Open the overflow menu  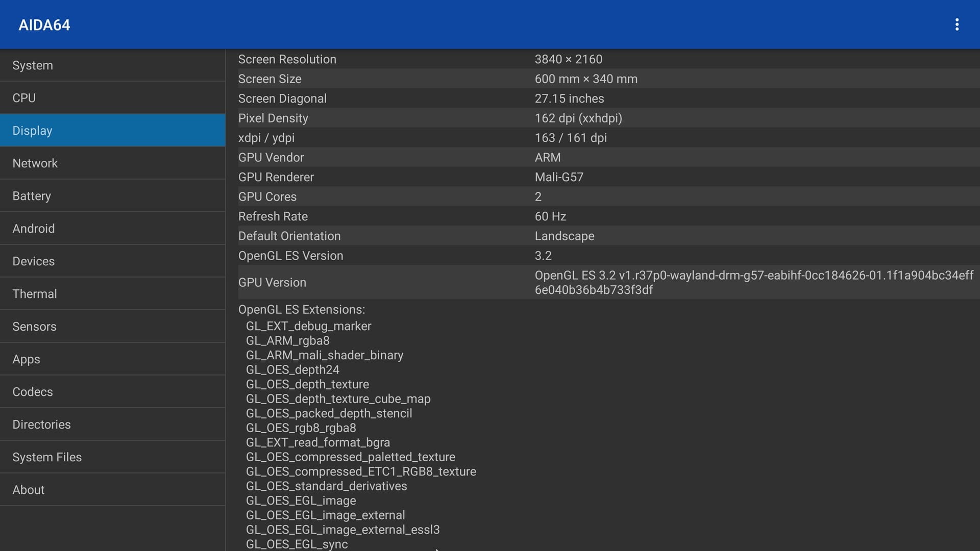[958, 24]
